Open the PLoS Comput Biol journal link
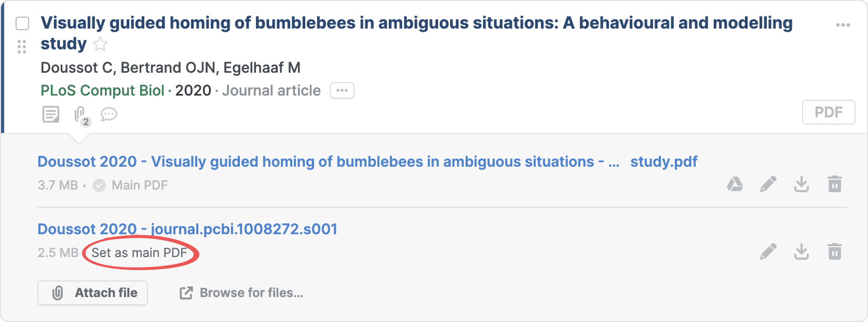868x322 pixels. [102, 90]
